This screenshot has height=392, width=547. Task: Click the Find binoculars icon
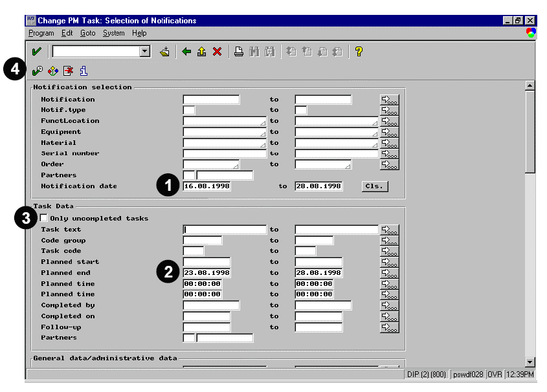pos(254,52)
